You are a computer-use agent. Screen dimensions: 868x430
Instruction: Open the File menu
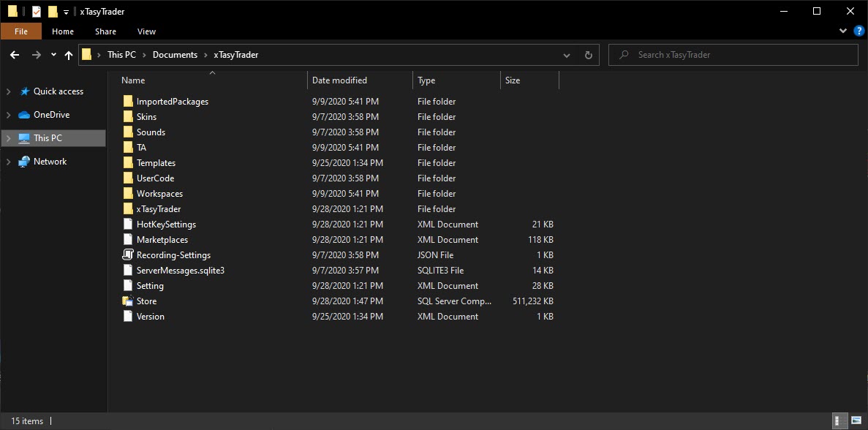21,31
